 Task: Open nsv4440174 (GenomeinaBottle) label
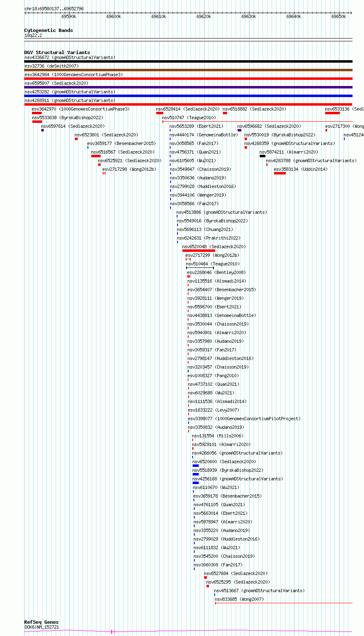click(204, 135)
